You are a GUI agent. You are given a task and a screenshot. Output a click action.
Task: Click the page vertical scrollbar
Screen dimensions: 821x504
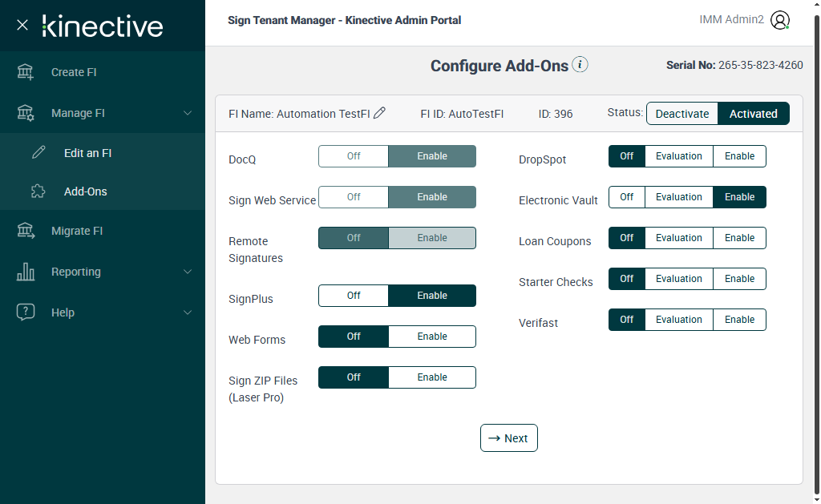pyautogui.click(x=817, y=254)
